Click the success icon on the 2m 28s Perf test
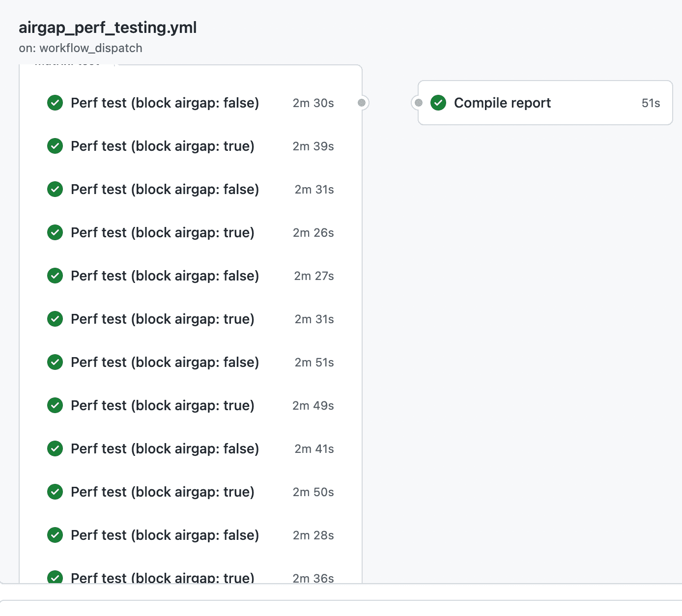This screenshot has width=682, height=616. (x=55, y=535)
